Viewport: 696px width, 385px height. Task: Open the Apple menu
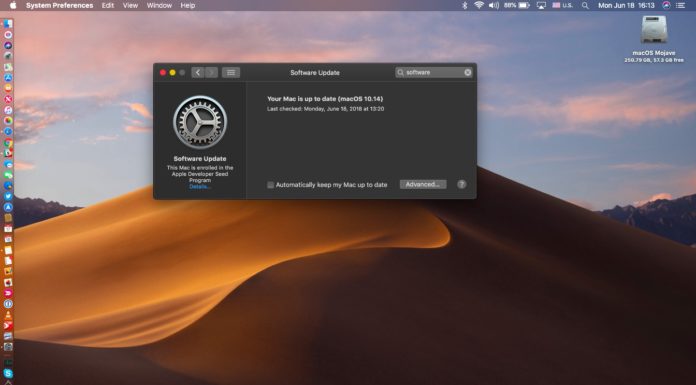(x=13, y=5)
